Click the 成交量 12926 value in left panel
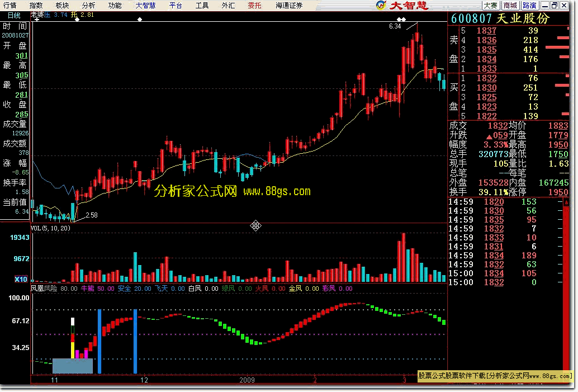578x392 pixels. click(20, 133)
